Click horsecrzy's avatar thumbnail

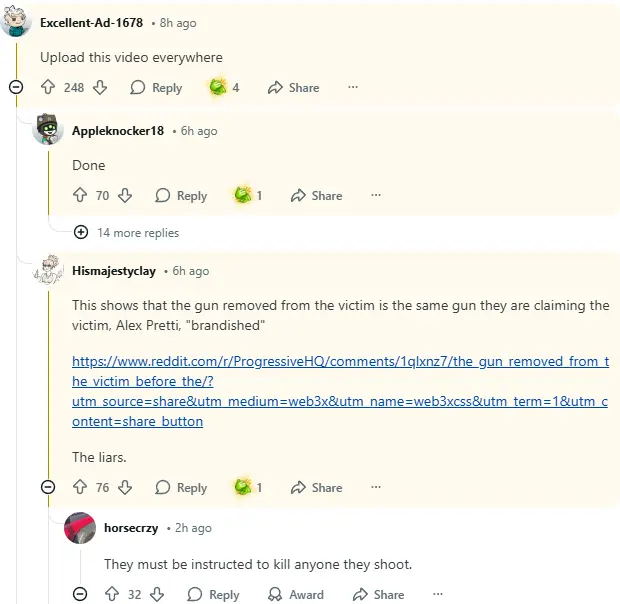click(x=80, y=528)
